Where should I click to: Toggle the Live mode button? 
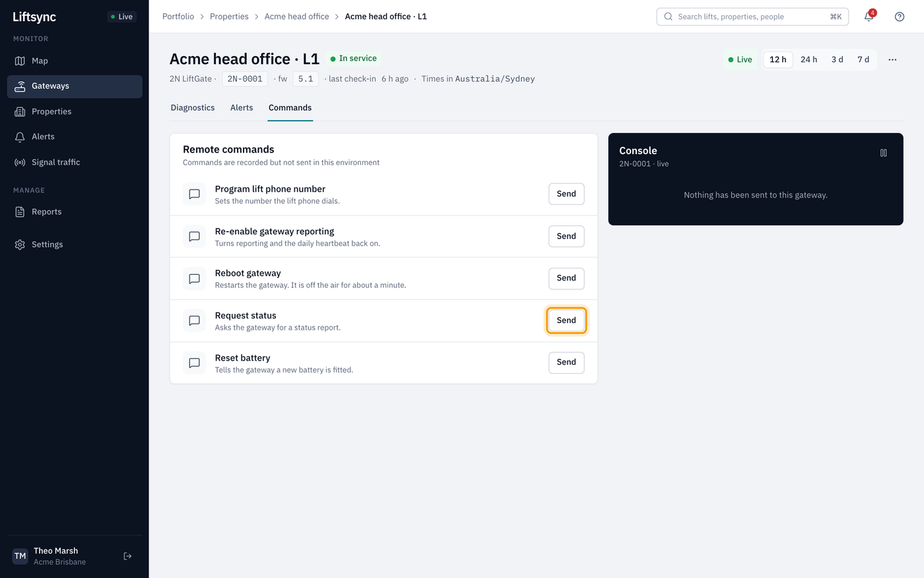(x=741, y=59)
